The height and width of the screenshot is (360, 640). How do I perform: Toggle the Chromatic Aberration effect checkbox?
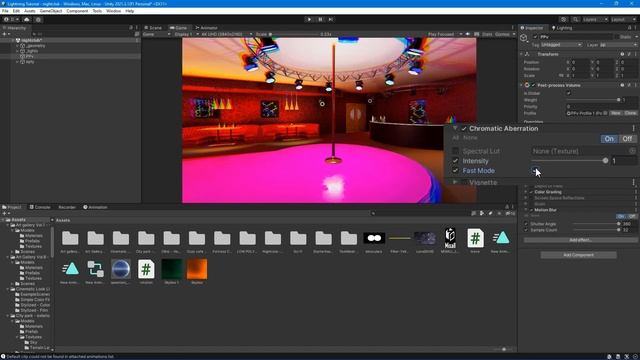pos(464,129)
